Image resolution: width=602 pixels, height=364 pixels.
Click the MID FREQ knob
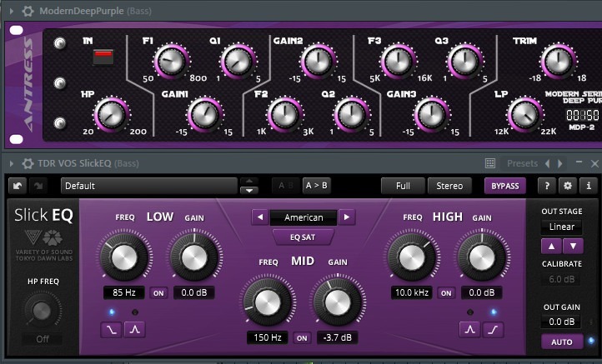tap(268, 302)
